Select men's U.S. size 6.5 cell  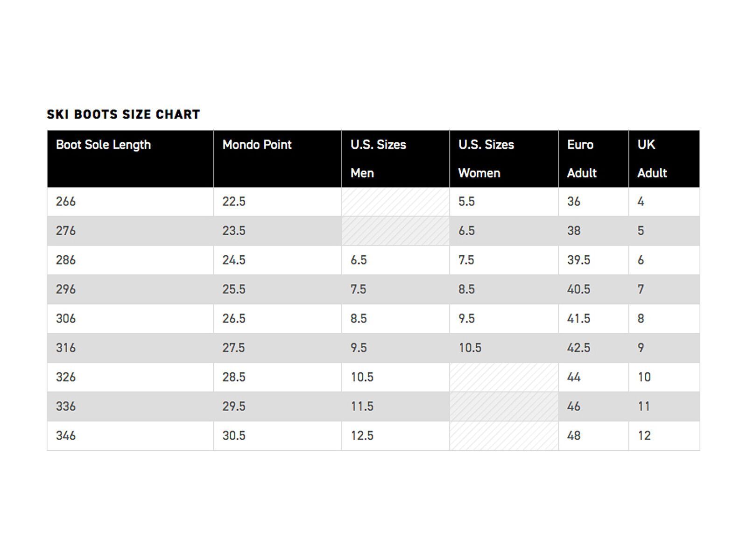(x=359, y=260)
